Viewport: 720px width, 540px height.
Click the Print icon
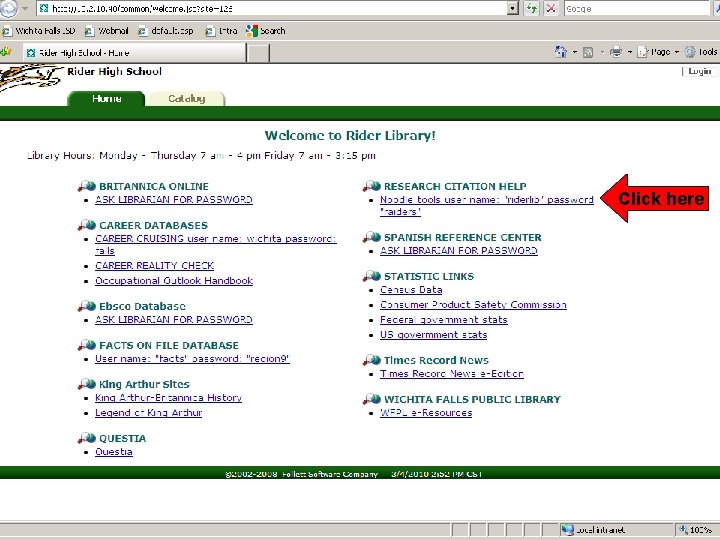(616, 52)
